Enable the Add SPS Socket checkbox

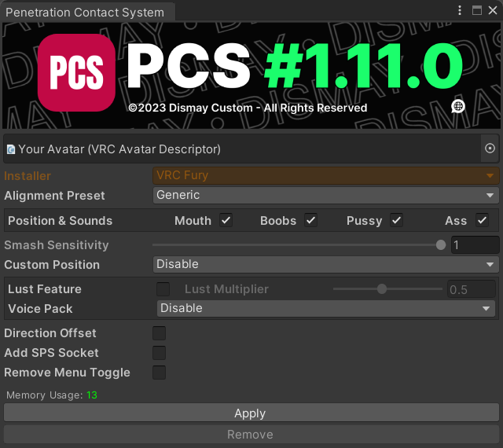point(159,353)
